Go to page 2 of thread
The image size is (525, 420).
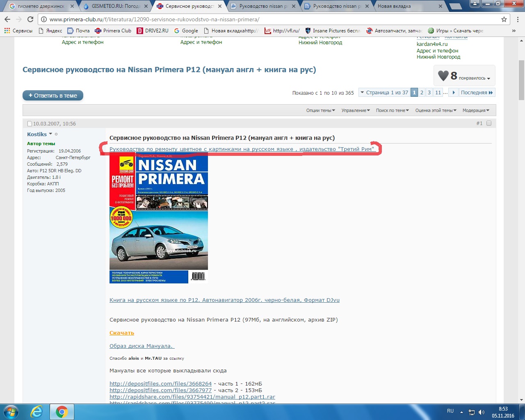coord(422,93)
